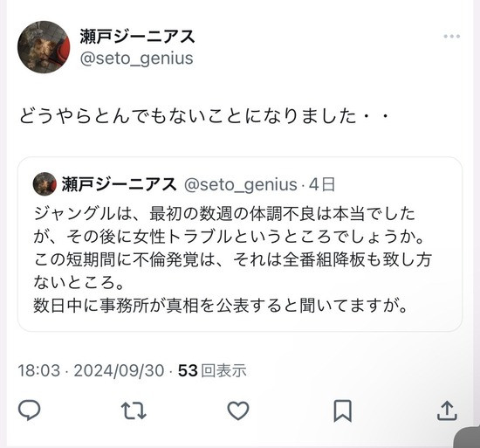The height and width of the screenshot is (448, 480).
Task: View the 53 回表示 view count
Action: tap(212, 370)
